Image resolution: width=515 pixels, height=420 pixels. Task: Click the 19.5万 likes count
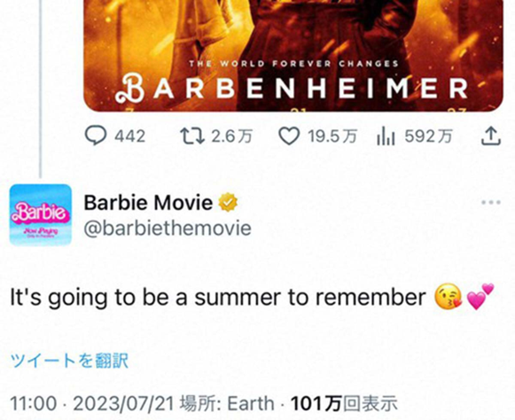[x=332, y=136]
